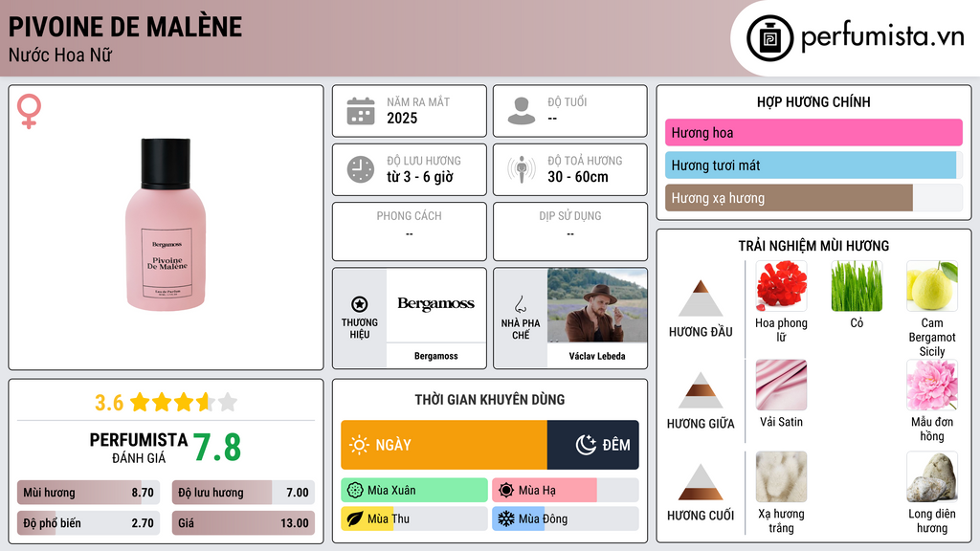Click the Mùa Xuân season bar
This screenshot has height=551, width=980.
tap(414, 491)
